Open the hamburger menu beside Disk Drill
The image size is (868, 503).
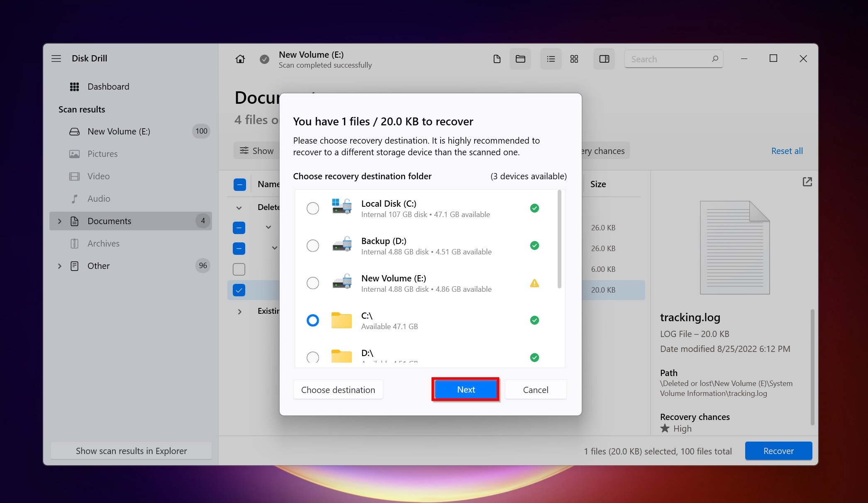56,59
